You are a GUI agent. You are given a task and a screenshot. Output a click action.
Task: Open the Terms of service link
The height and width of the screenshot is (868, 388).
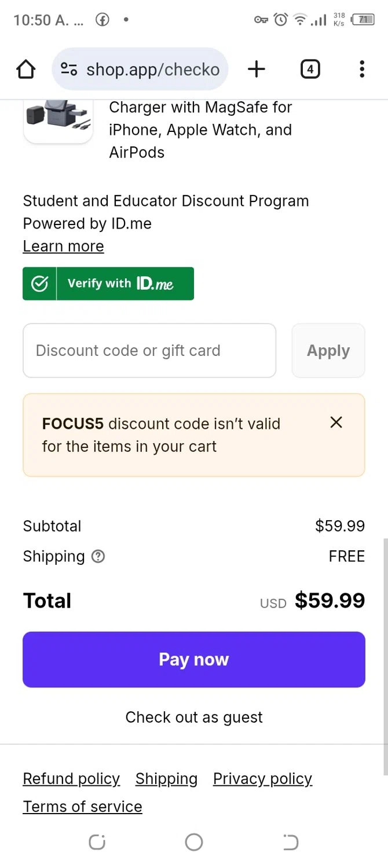coord(82,807)
